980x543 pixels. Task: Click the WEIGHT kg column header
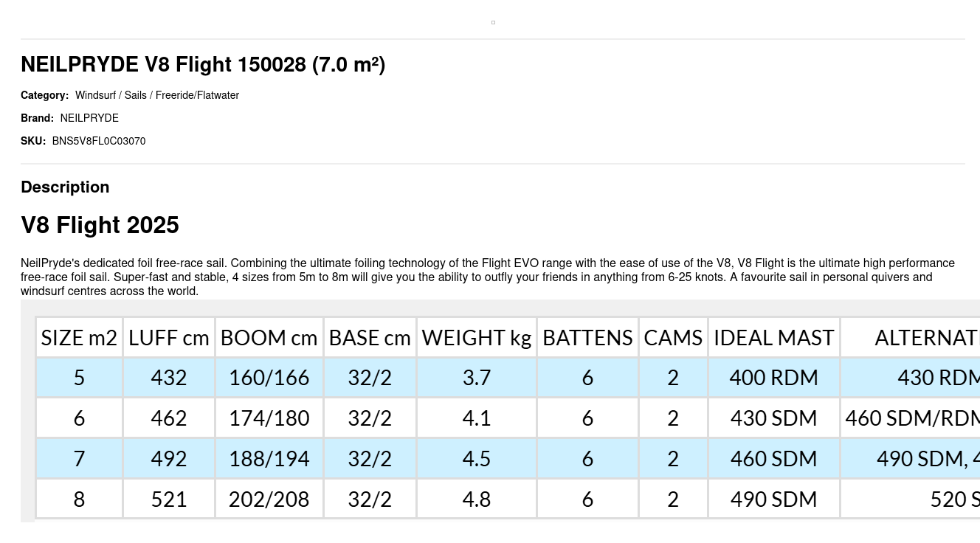pyautogui.click(x=477, y=338)
